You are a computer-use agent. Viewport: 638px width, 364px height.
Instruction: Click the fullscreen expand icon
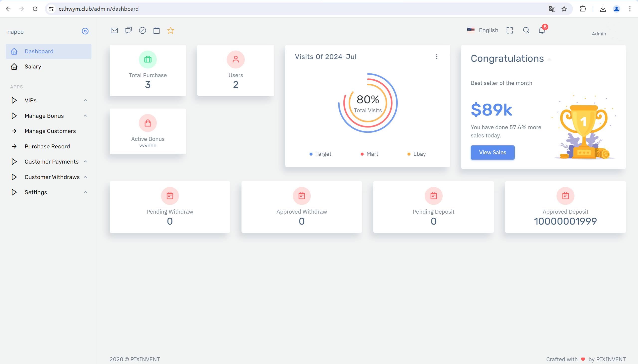point(510,30)
